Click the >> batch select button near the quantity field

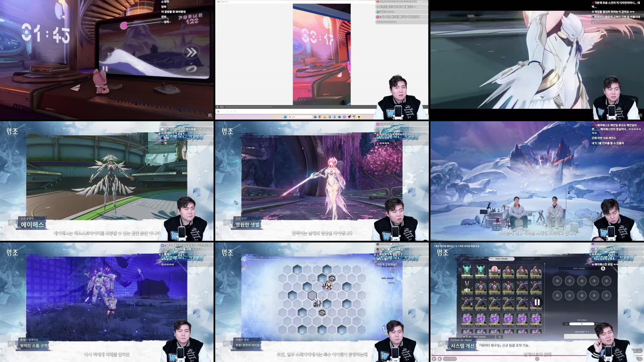point(566,324)
